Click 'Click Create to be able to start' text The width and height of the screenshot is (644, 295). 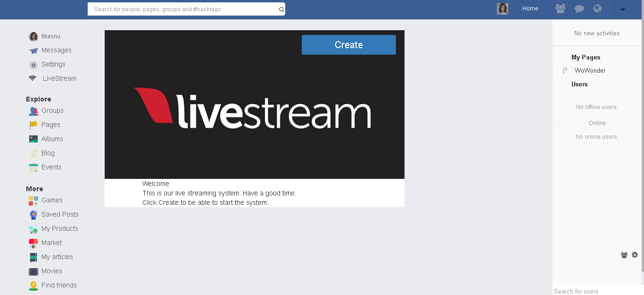[206, 203]
